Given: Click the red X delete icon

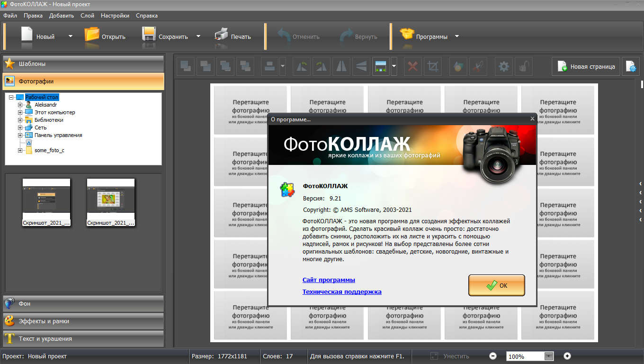Looking at the screenshot, I should 413,66.
